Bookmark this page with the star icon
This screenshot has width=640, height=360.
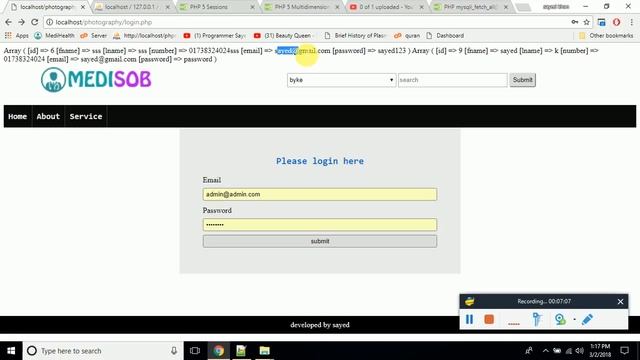(x=587, y=22)
